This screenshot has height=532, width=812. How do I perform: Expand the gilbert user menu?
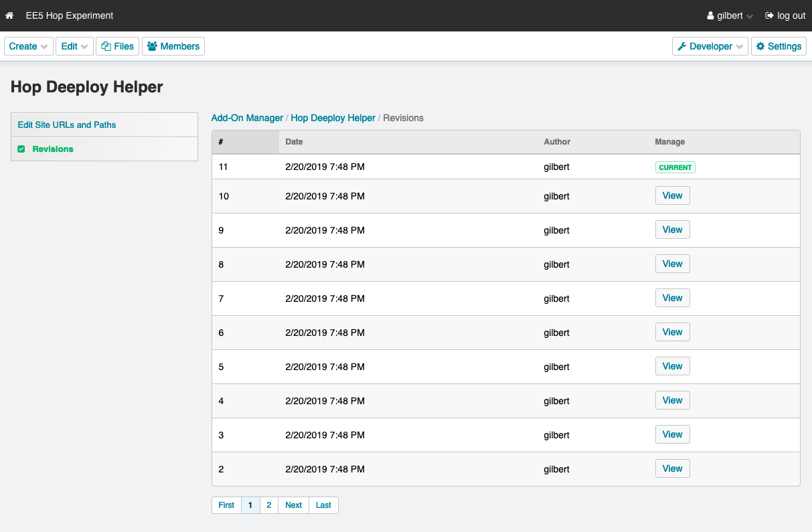pyautogui.click(x=730, y=15)
